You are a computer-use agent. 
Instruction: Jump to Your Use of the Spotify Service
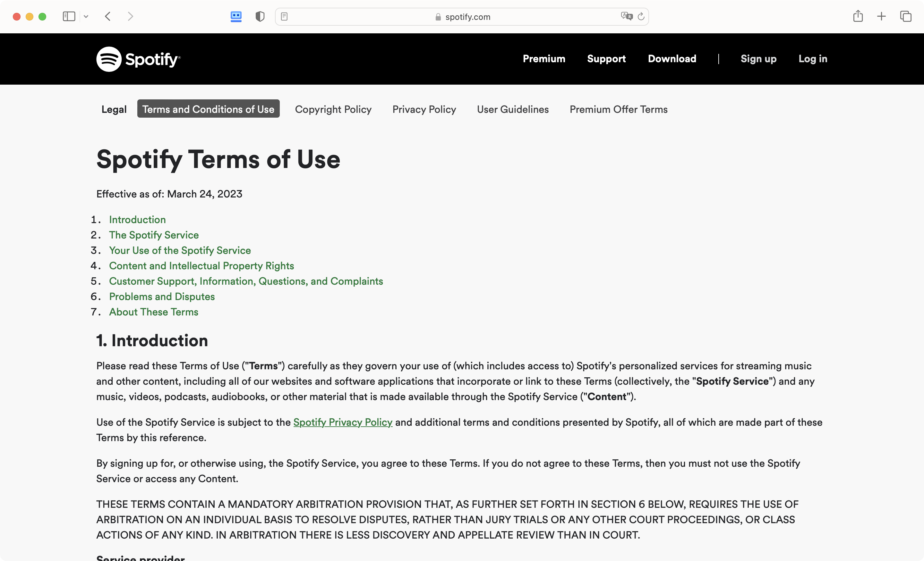coord(180,250)
